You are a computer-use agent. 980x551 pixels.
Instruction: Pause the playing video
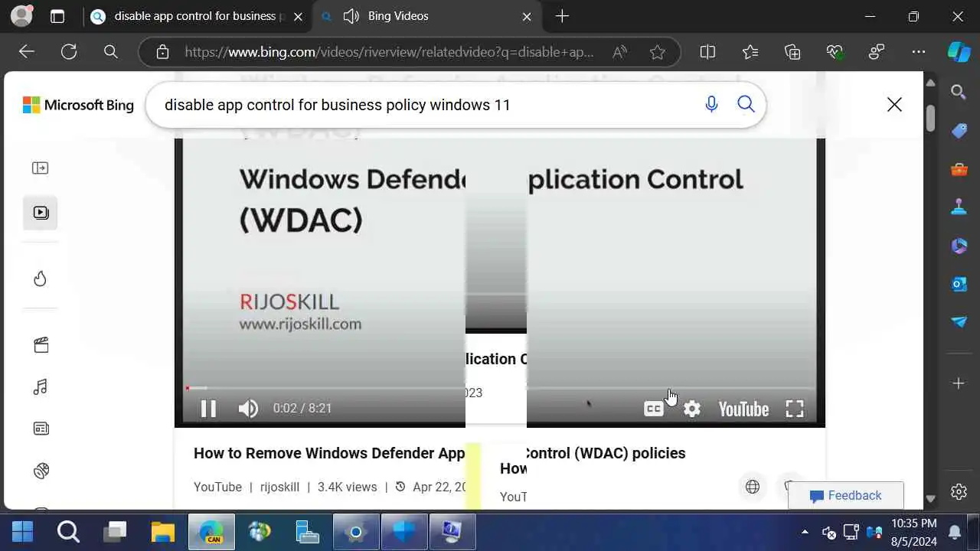point(208,409)
